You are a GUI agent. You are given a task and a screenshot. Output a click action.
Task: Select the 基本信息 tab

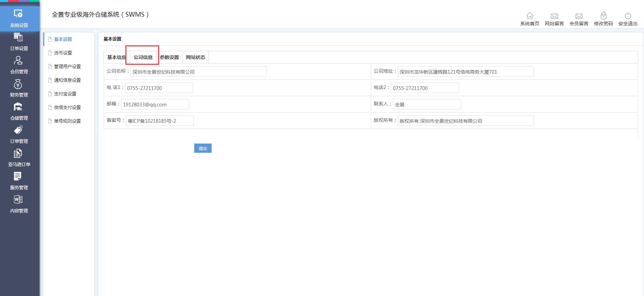click(x=116, y=57)
